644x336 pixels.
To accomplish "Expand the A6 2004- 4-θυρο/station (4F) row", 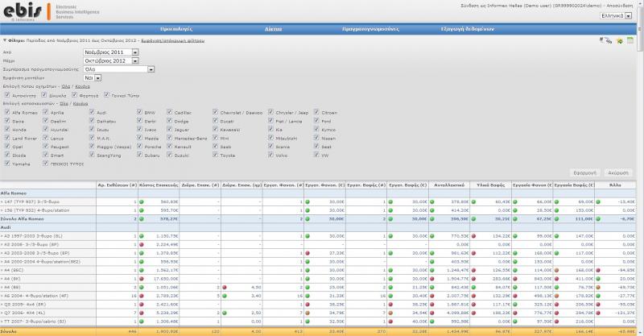I will click(x=2, y=296).
